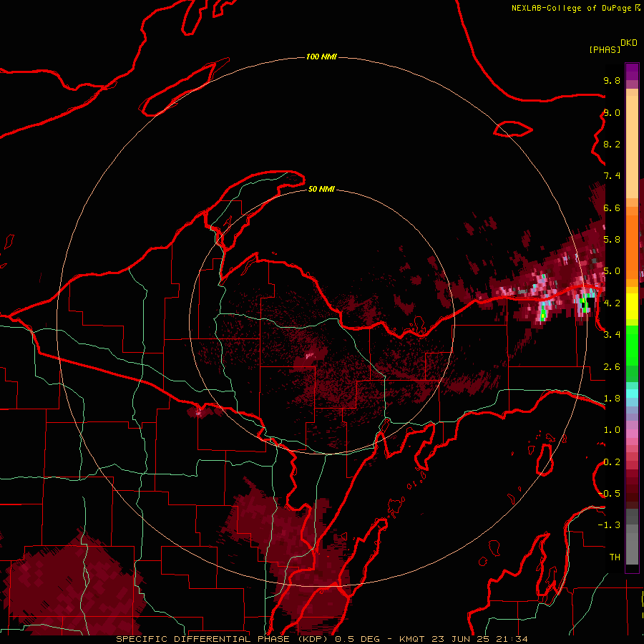The height and width of the screenshot is (644, 644).
Task: Click the bright green segment of the color bar
Action: click(632, 345)
